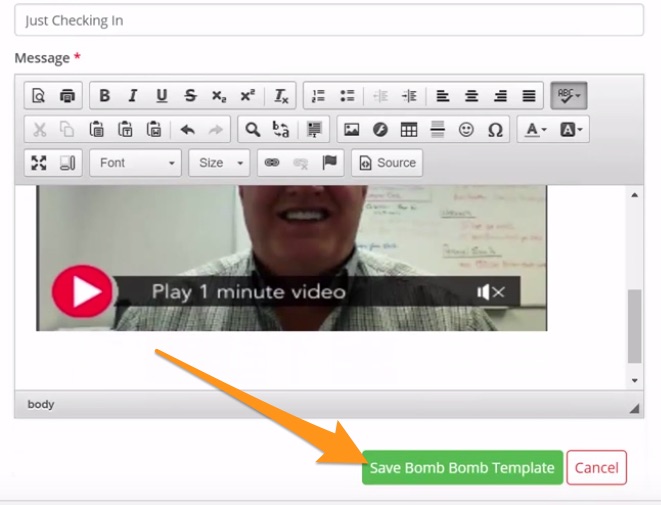This screenshot has height=505, width=661.
Task: Click the muted speaker icon on video
Action: tap(490, 292)
